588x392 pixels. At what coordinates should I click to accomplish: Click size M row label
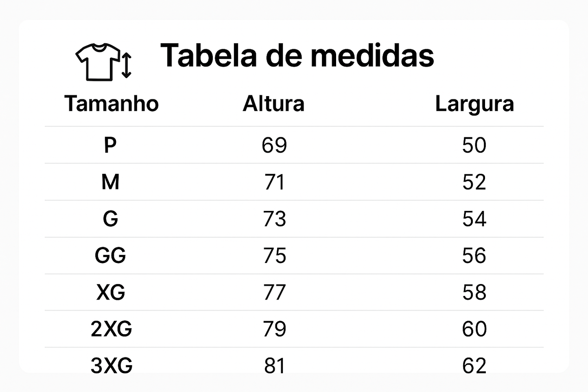110,182
